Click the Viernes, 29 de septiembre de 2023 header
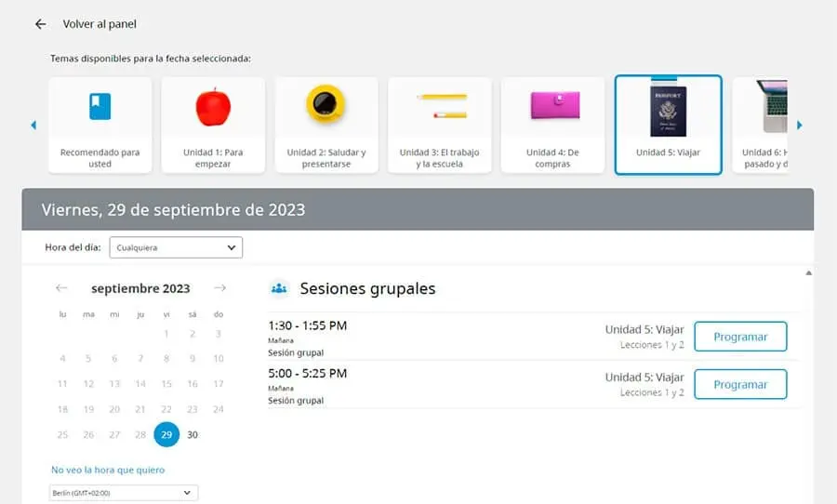837x504 pixels. tap(174, 210)
